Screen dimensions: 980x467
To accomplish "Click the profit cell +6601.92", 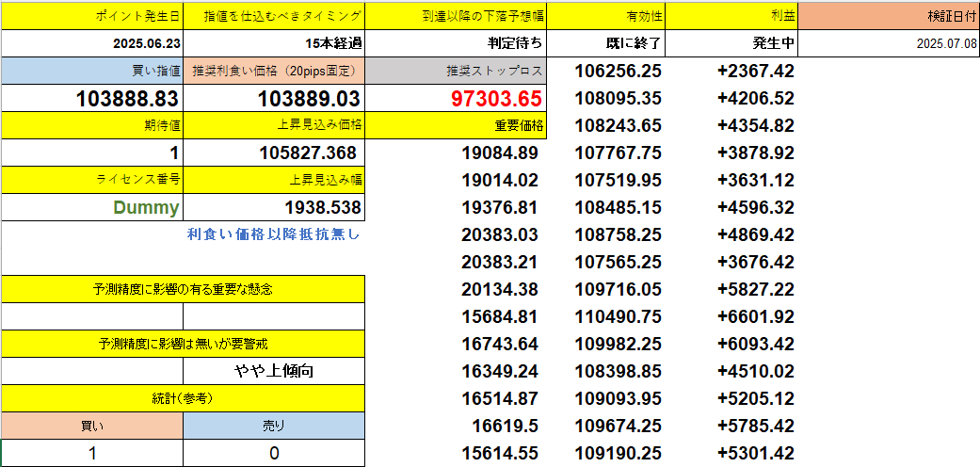I will coord(756,316).
